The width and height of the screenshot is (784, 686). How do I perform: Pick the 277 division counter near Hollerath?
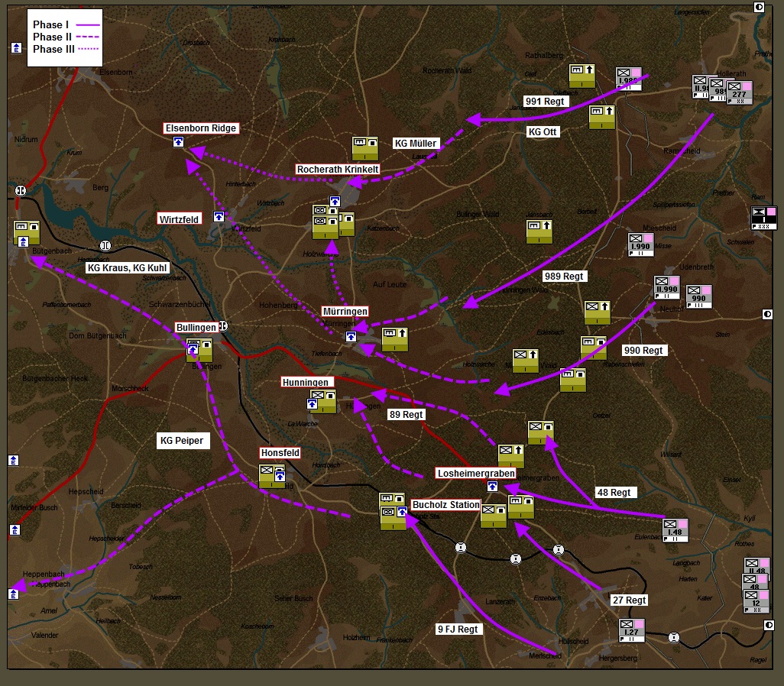pos(740,92)
